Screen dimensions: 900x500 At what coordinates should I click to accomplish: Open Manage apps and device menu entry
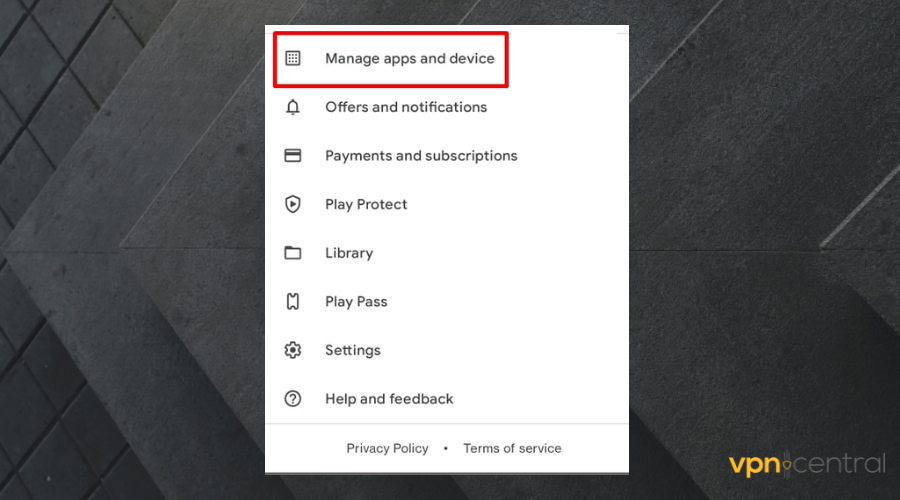(x=409, y=59)
